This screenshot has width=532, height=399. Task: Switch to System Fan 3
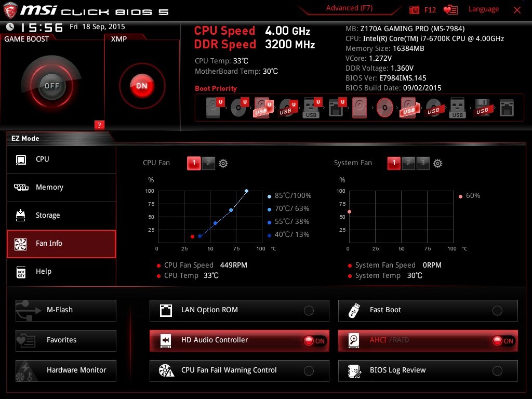click(x=423, y=163)
